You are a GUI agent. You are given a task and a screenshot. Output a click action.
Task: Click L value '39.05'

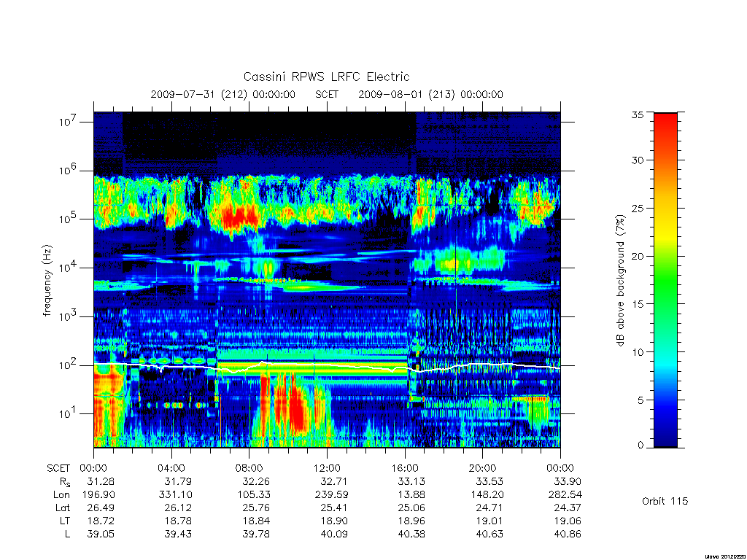point(101,534)
